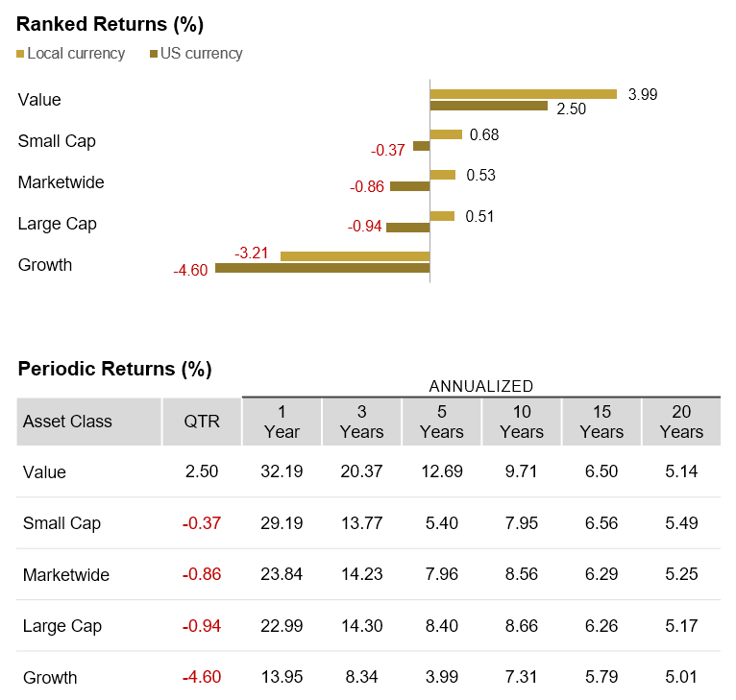The height and width of the screenshot is (700, 736).
Task: Click the Local currency legend swatch
Action: click(21, 54)
